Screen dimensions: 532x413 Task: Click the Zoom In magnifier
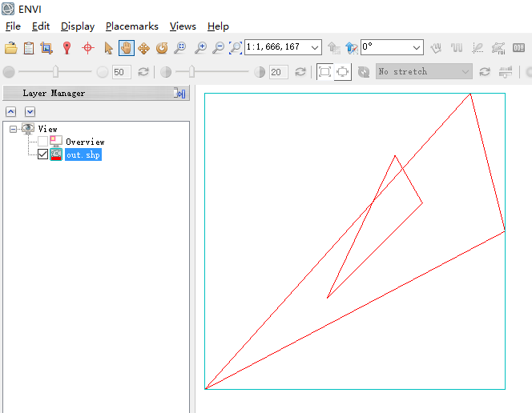point(200,48)
